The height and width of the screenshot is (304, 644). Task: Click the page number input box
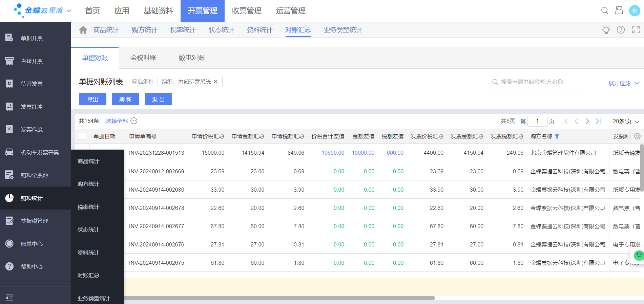click(537, 121)
